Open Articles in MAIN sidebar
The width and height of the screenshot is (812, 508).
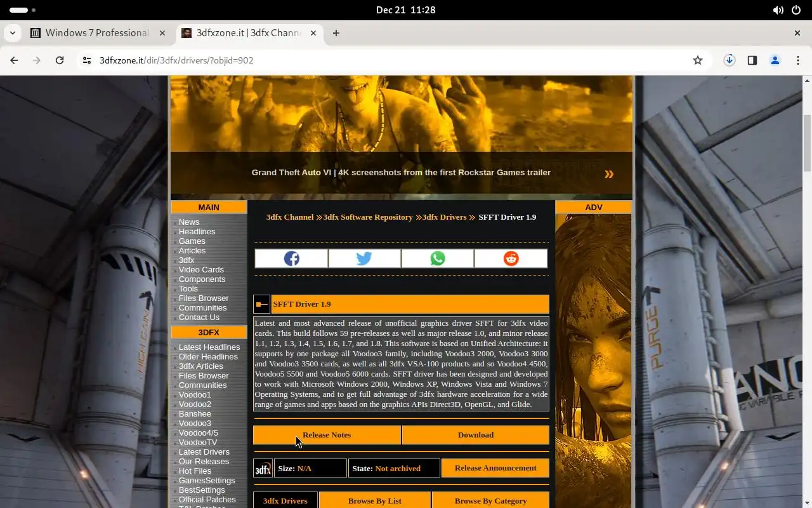click(192, 251)
